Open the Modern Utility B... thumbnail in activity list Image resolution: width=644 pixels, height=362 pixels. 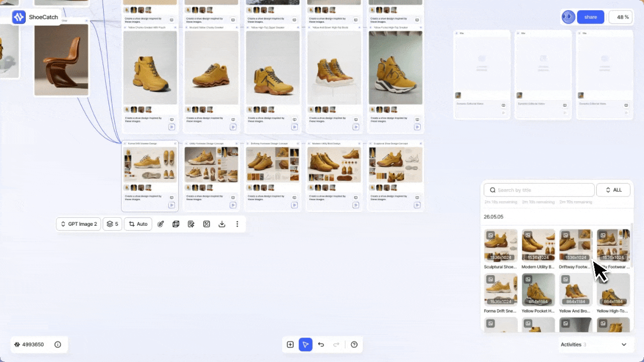(538, 246)
